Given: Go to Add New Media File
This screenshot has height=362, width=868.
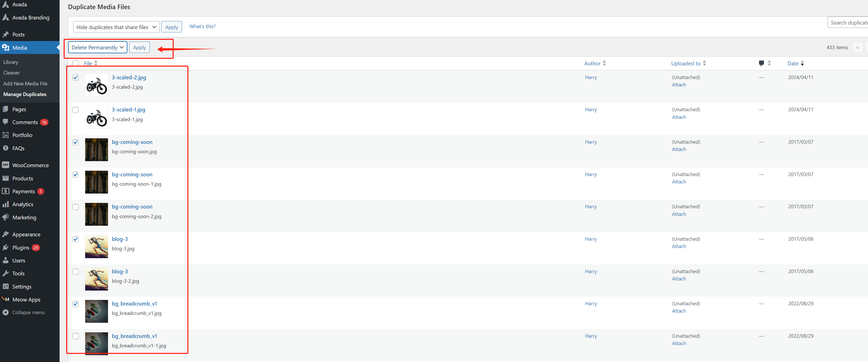Looking at the screenshot, I should pyautogui.click(x=25, y=84).
